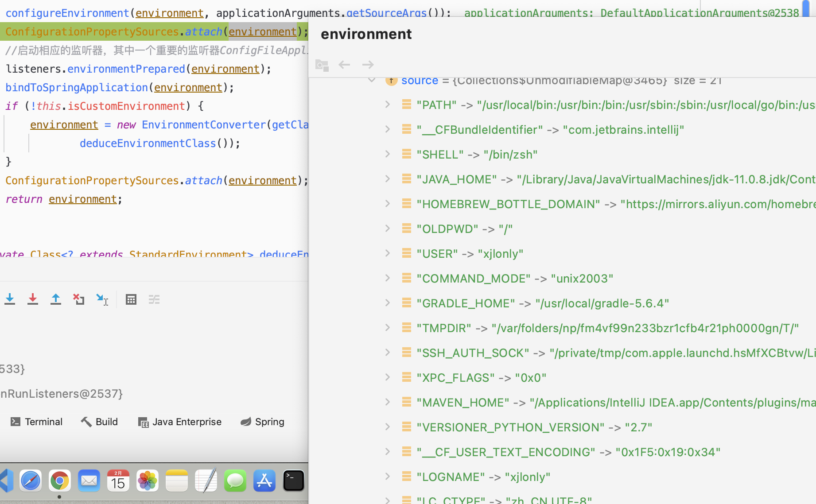Open Safari from the Dock
The height and width of the screenshot is (504, 816).
pos(31,481)
